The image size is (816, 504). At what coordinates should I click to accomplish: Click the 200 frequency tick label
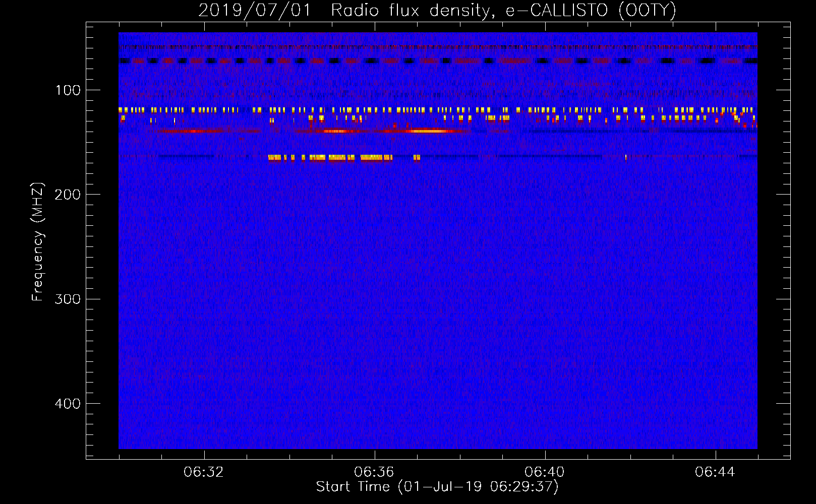tap(68, 195)
